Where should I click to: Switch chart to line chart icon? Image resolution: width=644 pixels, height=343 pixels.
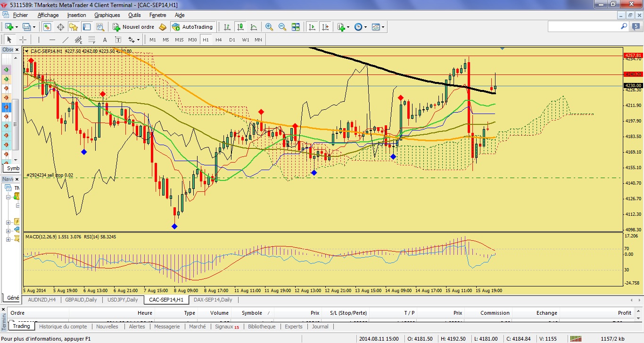pyautogui.click(x=254, y=27)
